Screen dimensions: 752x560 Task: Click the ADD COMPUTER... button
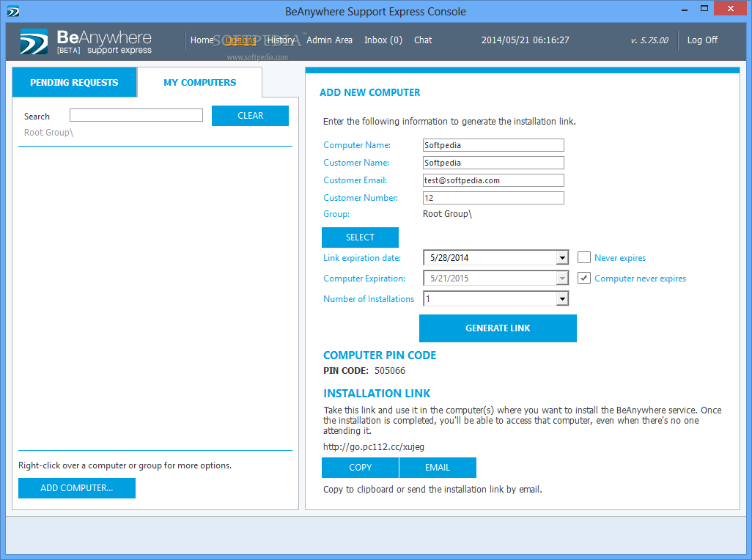coord(77,488)
